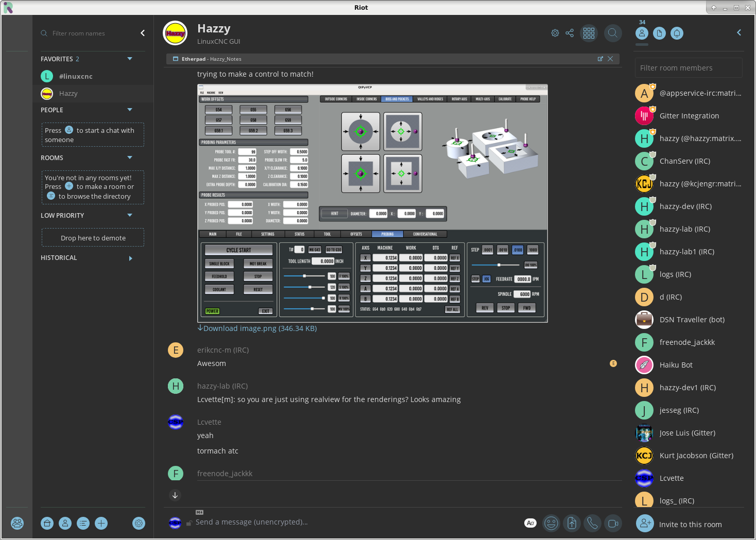Open notifications bell panel icon
Viewport: 756px width, 540px height.
tap(677, 33)
